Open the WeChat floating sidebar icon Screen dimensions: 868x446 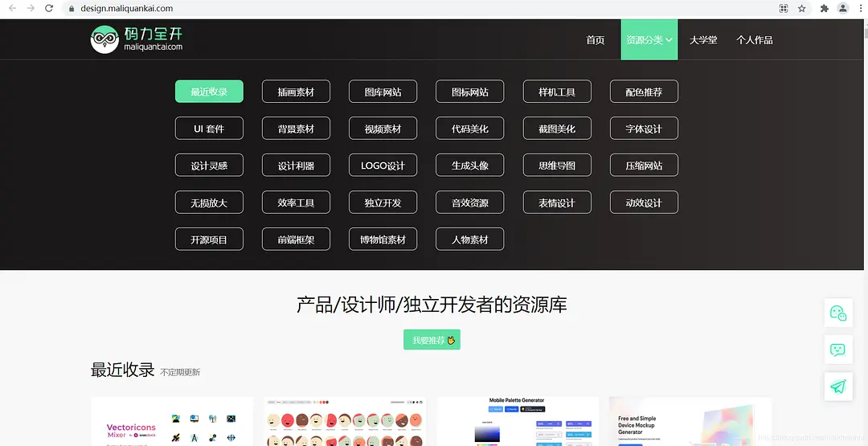(x=838, y=313)
